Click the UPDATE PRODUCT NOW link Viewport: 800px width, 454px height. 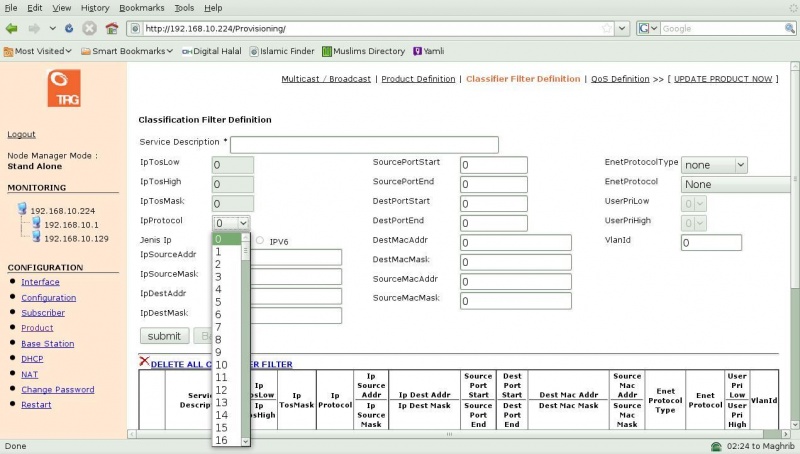click(723, 79)
